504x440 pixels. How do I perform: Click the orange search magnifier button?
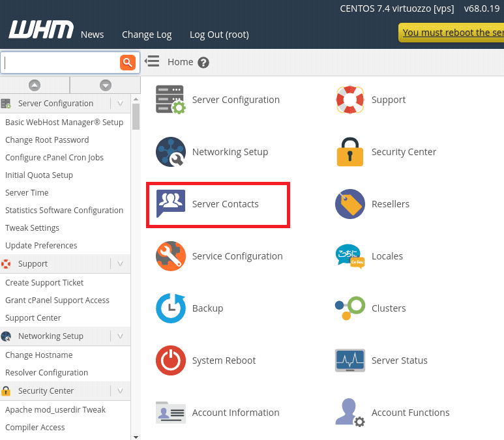point(127,63)
